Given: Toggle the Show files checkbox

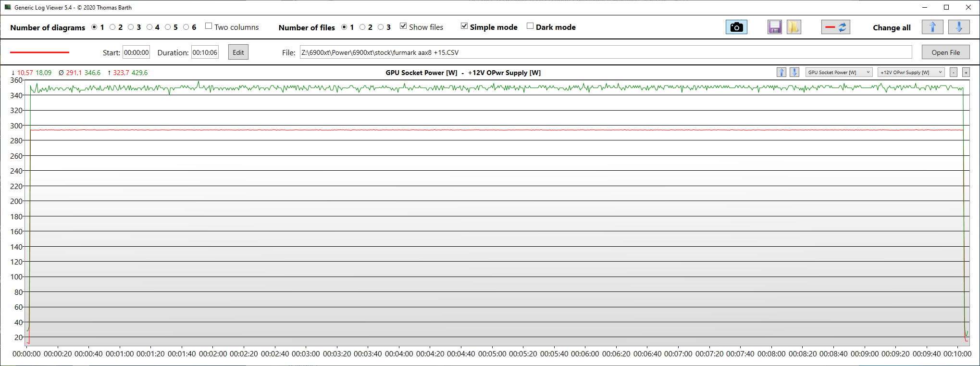Looking at the screenshot, I should tap(403, 26).
